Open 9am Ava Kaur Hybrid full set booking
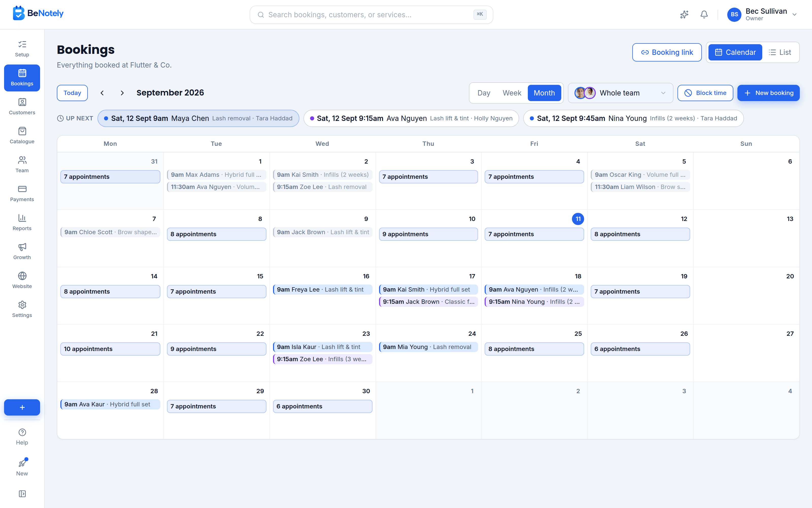812x508 pixels. 110,404
